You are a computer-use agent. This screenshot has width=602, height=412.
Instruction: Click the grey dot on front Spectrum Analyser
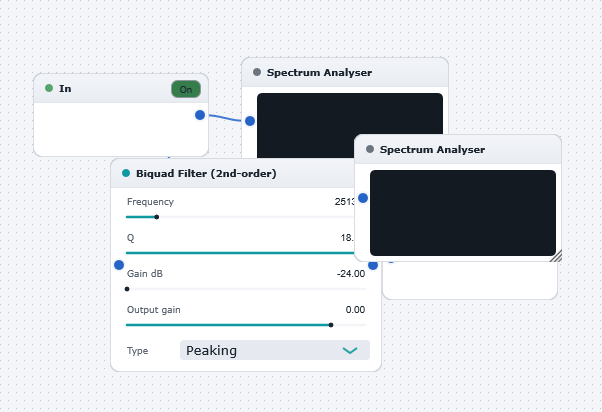pyautogui.click(x=370, y=149)
